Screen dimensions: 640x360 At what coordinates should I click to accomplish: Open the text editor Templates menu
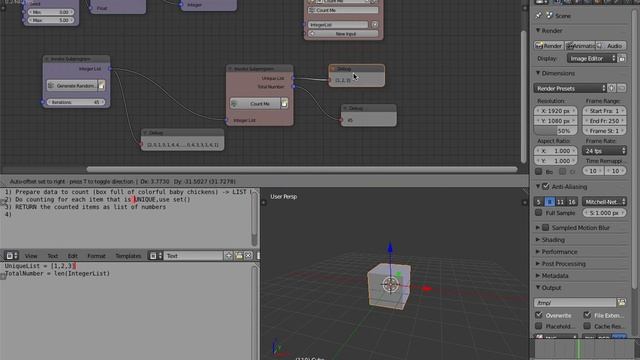point(128,256)
